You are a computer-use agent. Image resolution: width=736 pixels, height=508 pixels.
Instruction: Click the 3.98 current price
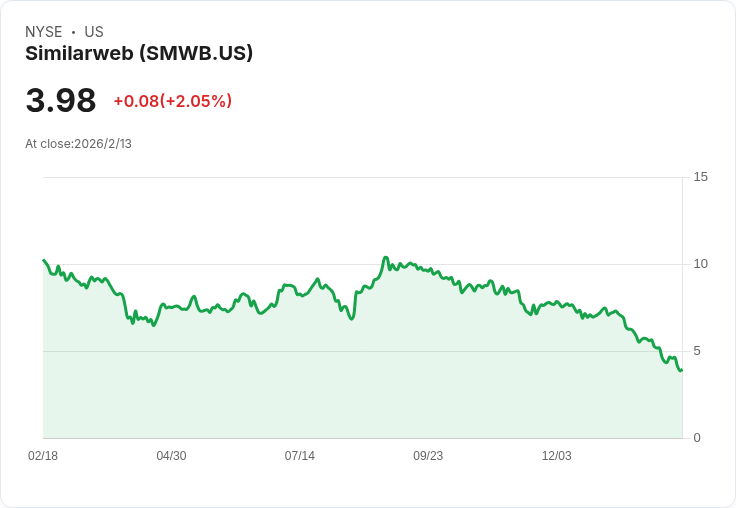click(x=61, y=100)
